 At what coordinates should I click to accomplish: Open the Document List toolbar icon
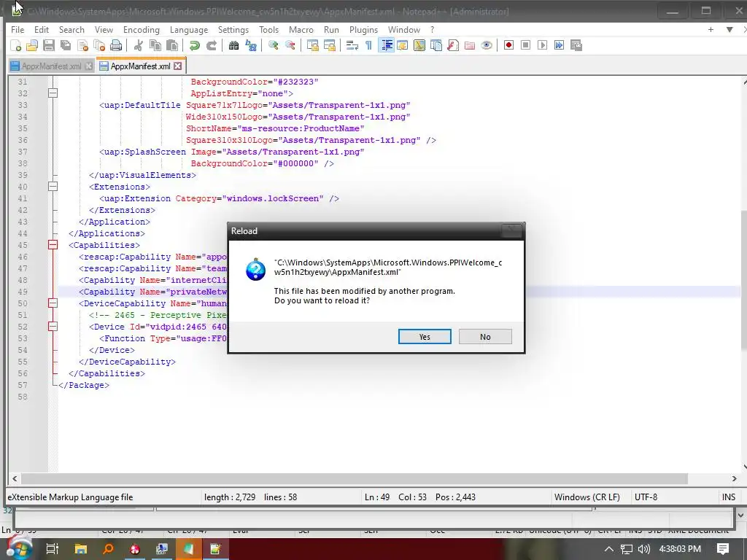click(436, 45)
